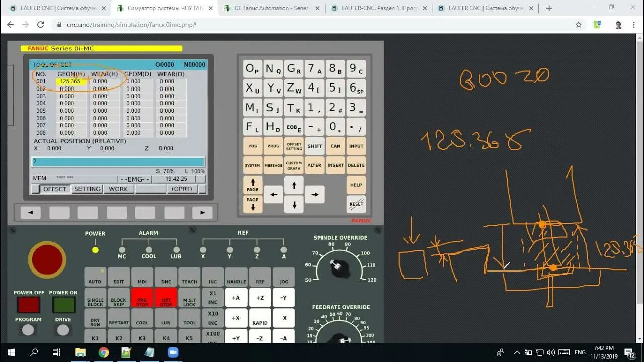Click the DELETE key
644x362 pixels.
click(356, 165)
